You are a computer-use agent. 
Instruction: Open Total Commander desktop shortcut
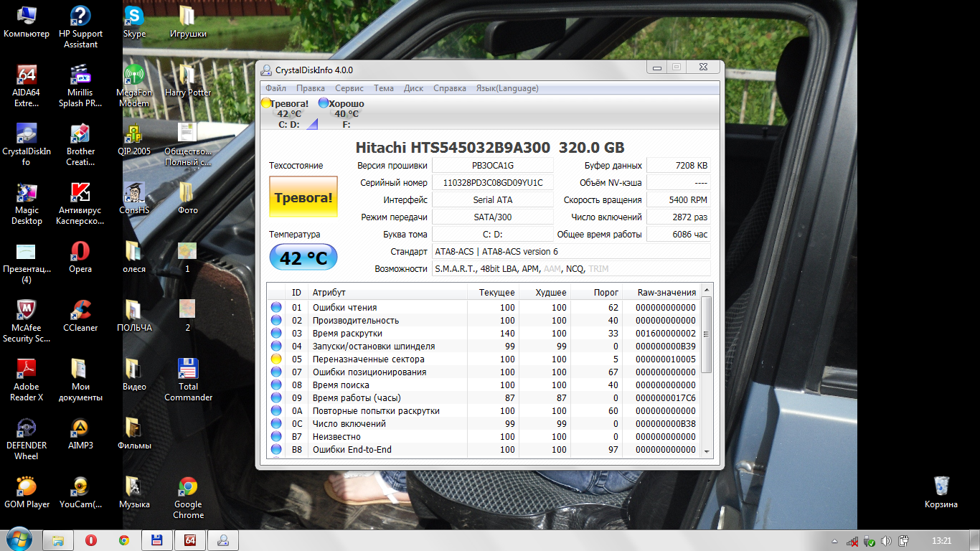tap(188, 369)
